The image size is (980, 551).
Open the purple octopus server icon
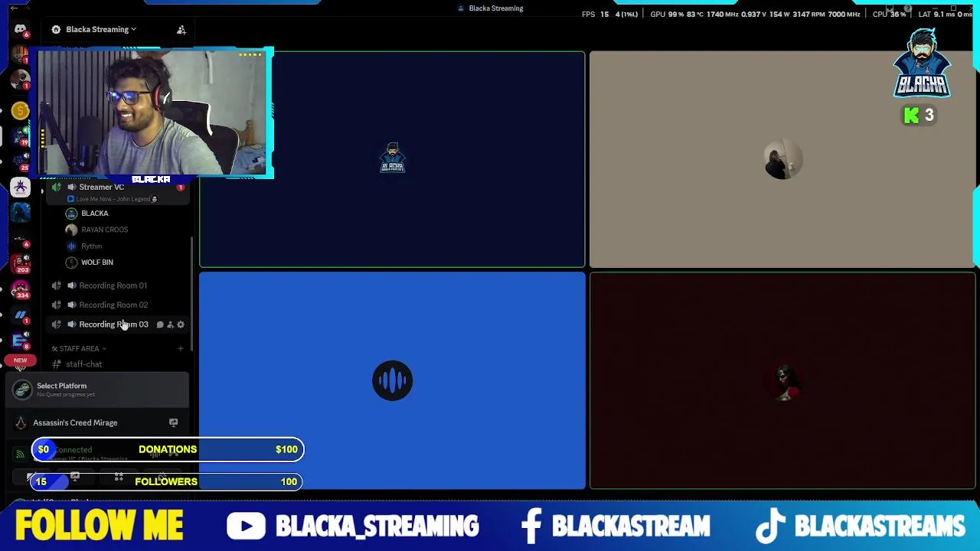tap(20, 187)
